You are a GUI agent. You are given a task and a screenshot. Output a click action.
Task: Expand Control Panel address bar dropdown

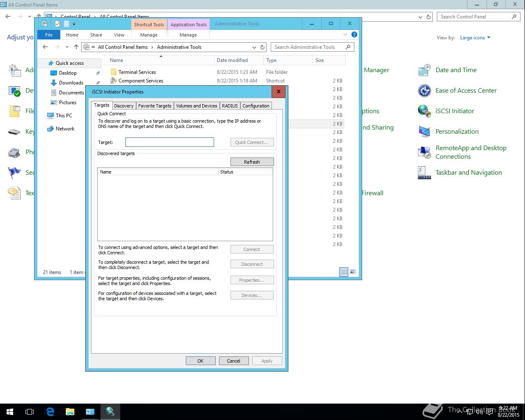[420, 17]
